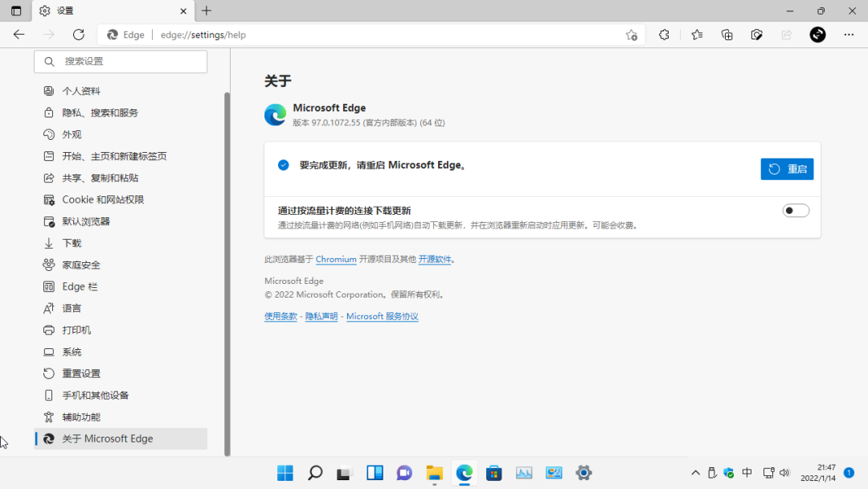Open File Explorer on taskbar
The image size is (868, 489).
click(435, 473)
